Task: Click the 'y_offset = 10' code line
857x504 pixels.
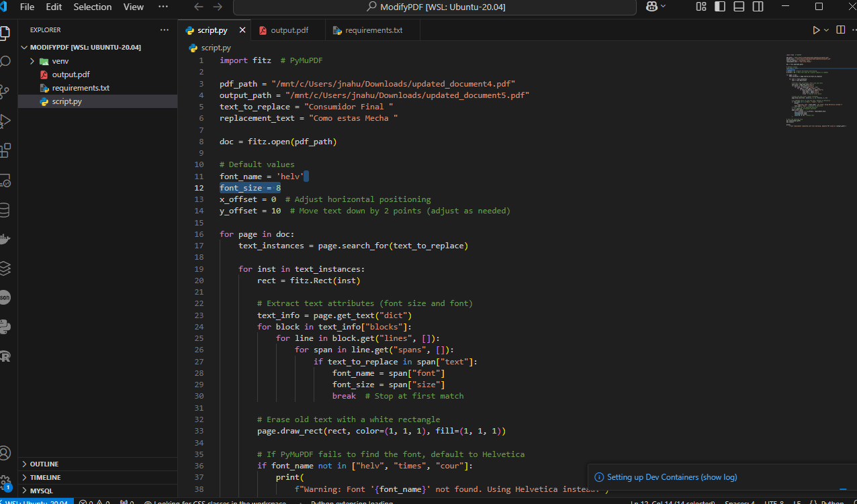Action: coord(365,211)
